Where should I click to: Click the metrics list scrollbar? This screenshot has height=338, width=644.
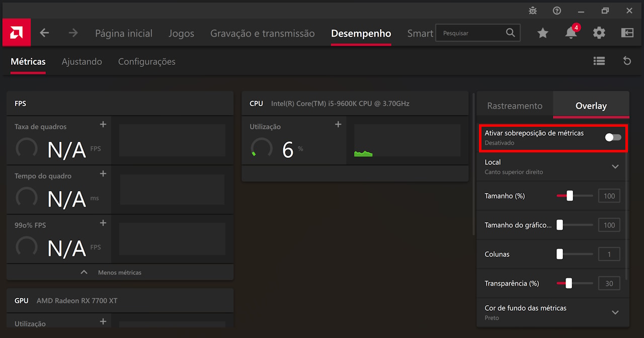[x=473, y=163]
